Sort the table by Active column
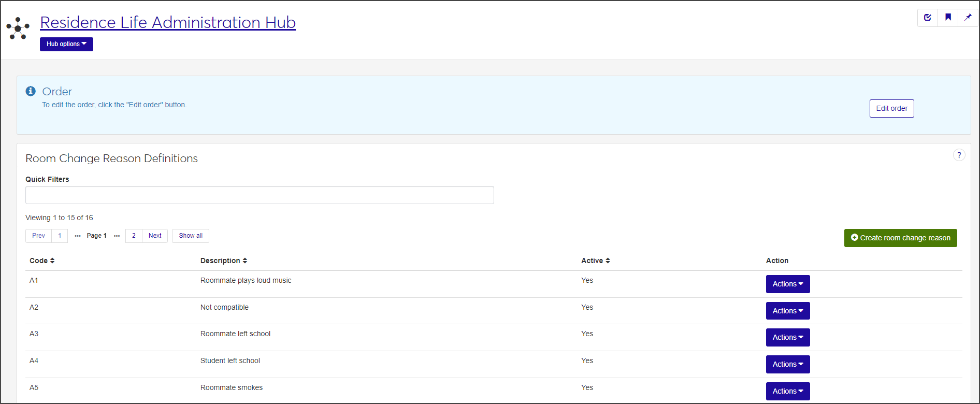980x404 pixels. coord(596,261)
